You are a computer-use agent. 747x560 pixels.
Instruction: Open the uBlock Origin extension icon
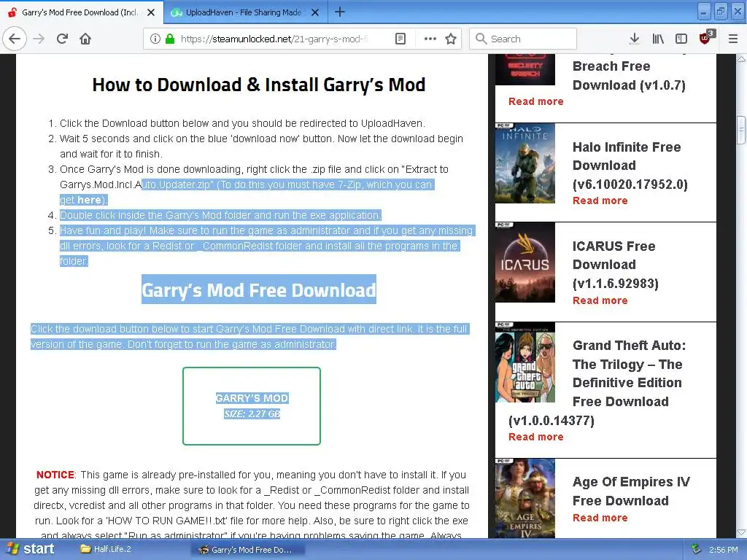coord(705,38)
